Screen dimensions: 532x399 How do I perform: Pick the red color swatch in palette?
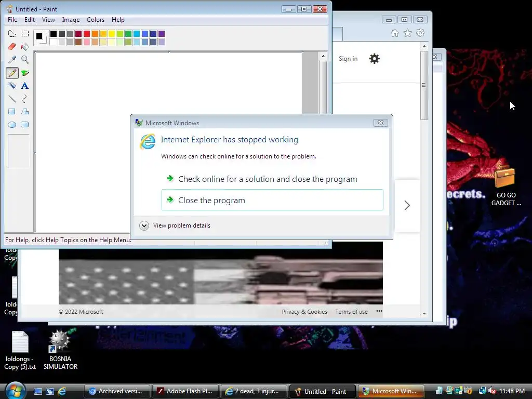point(87,34)
